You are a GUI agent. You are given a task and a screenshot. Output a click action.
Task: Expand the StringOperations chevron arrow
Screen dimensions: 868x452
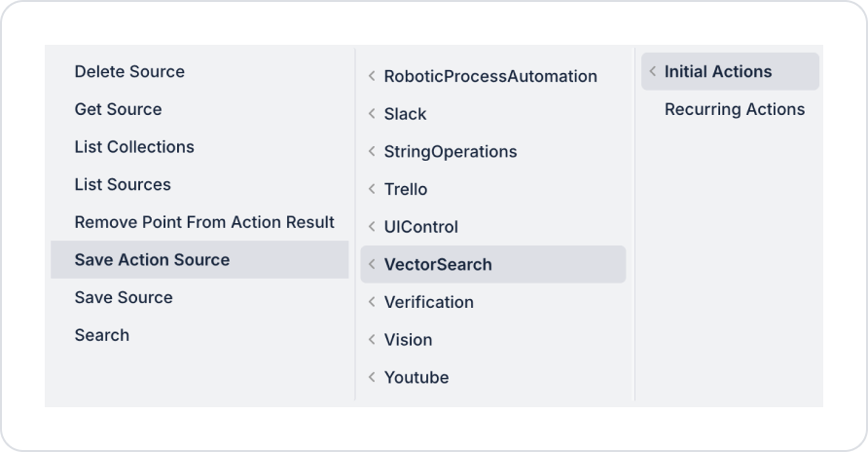pyautogui.click(x=372, y=152)
